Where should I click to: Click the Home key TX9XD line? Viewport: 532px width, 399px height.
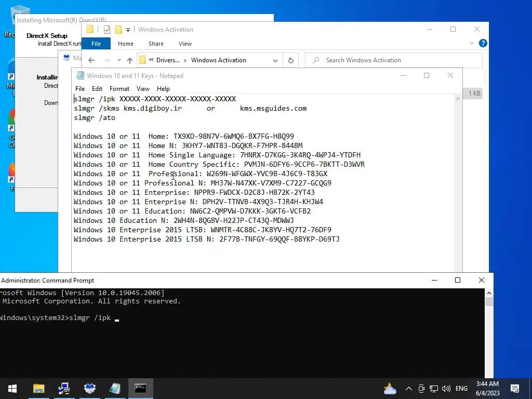pyautogui.click(x=184, y=137)
